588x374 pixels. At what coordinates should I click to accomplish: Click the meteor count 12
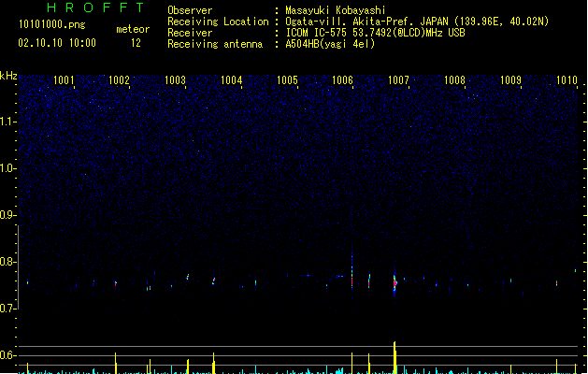(x=136, y=43)
